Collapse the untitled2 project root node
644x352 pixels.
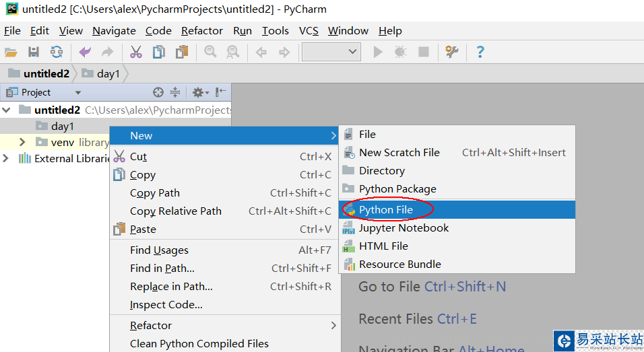point(7,110)
